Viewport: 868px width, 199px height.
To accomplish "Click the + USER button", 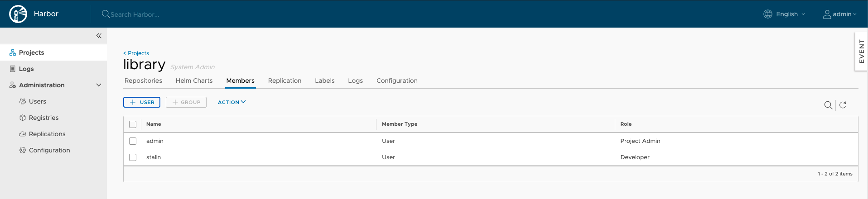I will pos(142,102).
